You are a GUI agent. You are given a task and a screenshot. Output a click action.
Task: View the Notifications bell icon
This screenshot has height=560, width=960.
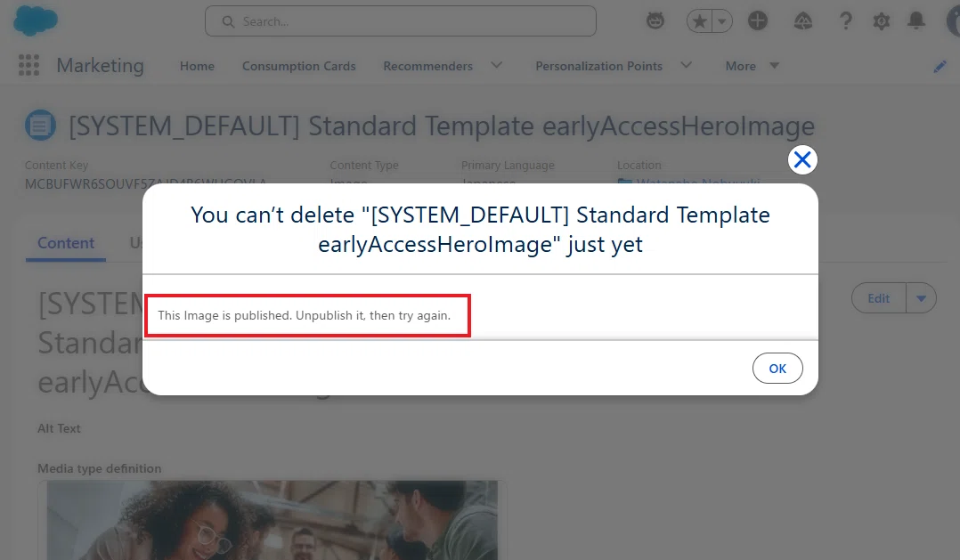[915, 20]
